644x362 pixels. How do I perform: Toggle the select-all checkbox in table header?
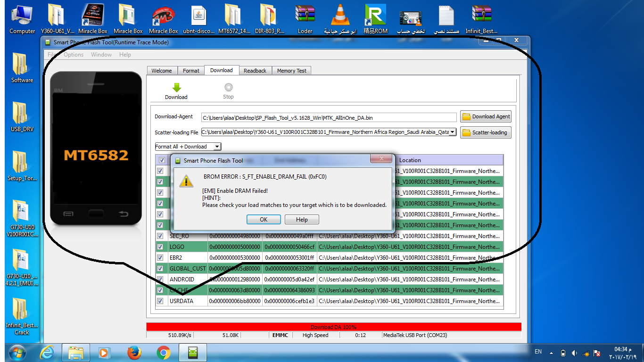coord(162,160)
